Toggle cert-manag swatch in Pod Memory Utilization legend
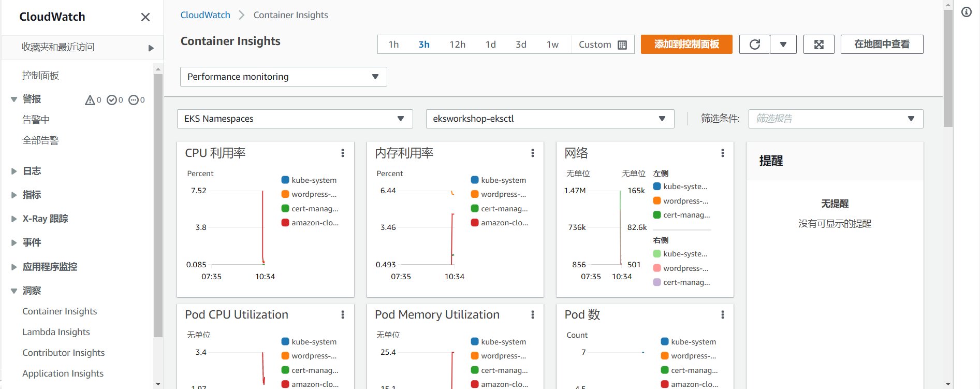The height and width of the screenshot is (389, 980). coord(475,370)
